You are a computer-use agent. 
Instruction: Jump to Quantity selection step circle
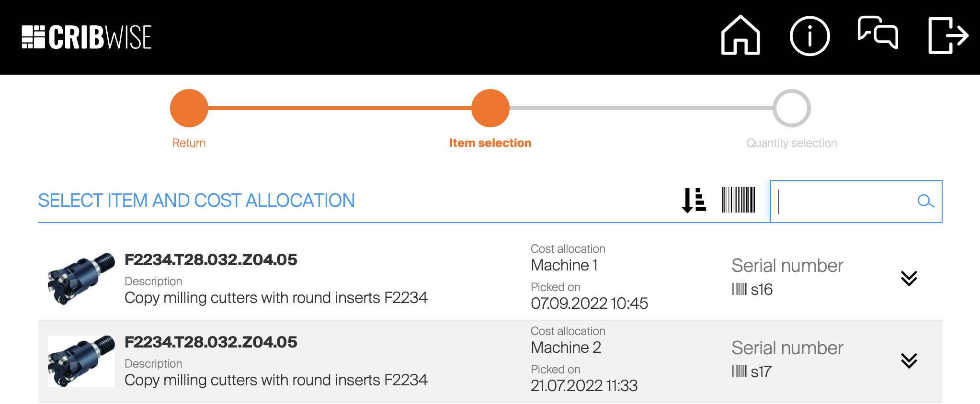coord(791,108)
